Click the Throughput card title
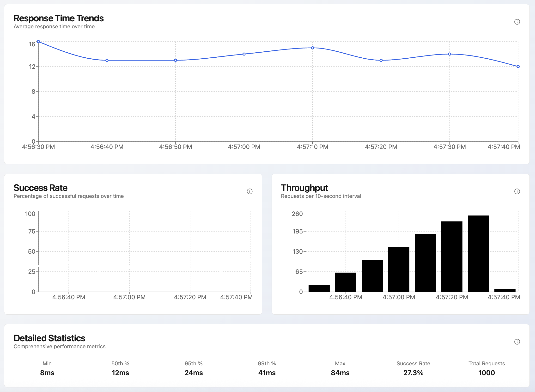Image resolution: width=535 pixels, height=392 pixels. (x=304, y=188)
